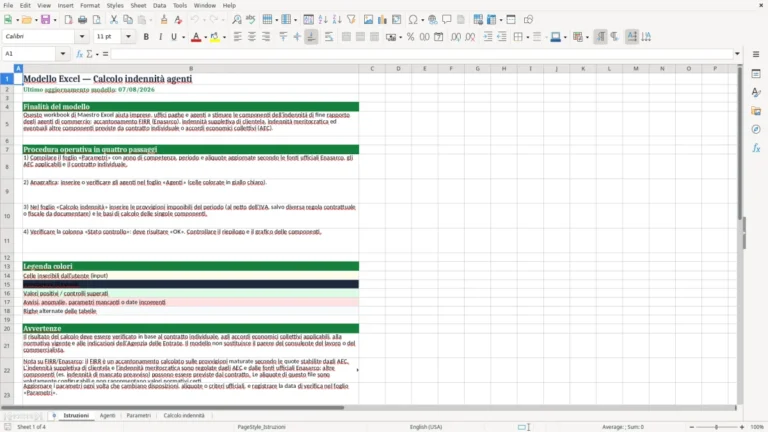Open the underline style dropdown arrow

184,37
